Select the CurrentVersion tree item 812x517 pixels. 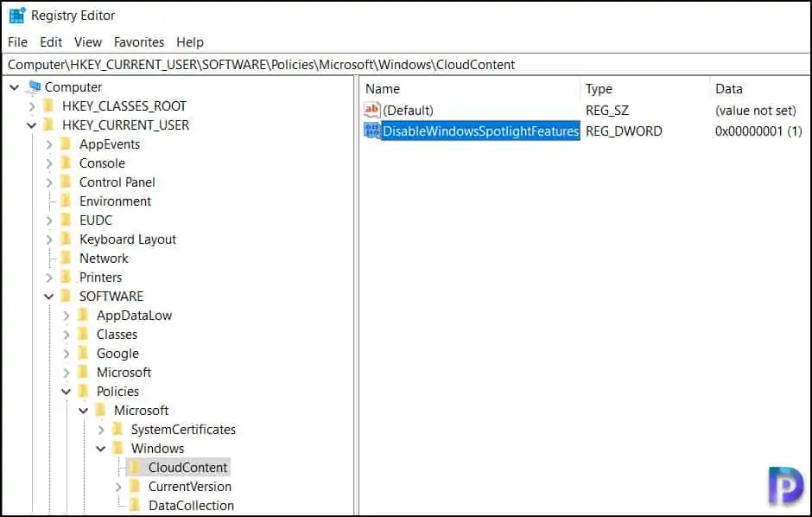[189, 487]
